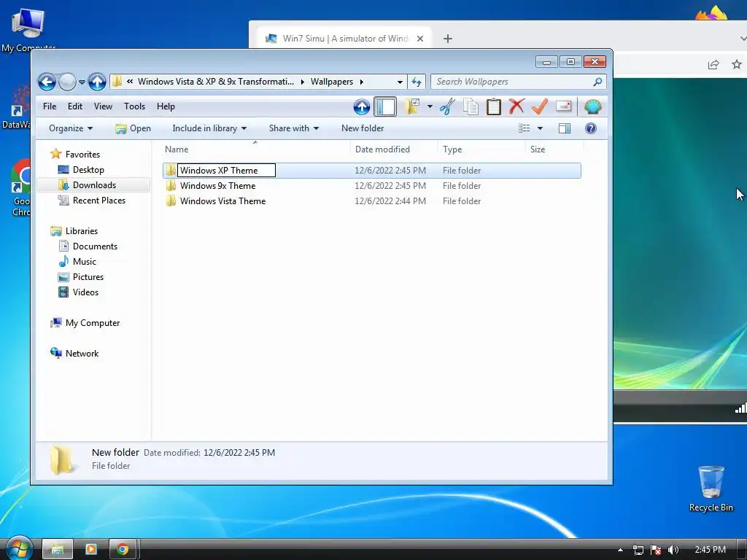Open the View menu
Screen dimensions: 747x560
click(103, 106)
